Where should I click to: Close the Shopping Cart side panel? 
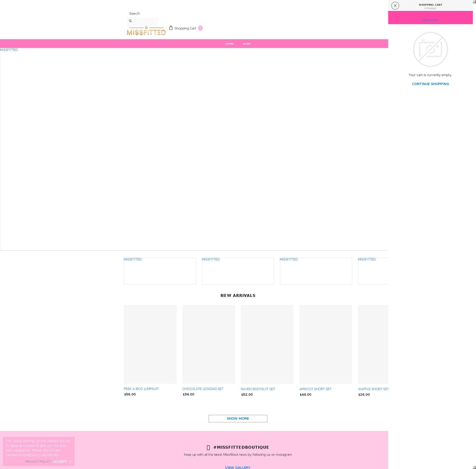395,5
